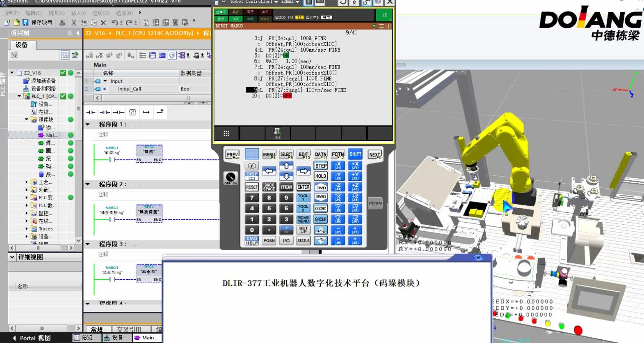Toggle network comments speech-bubble icon

[172, 55]
